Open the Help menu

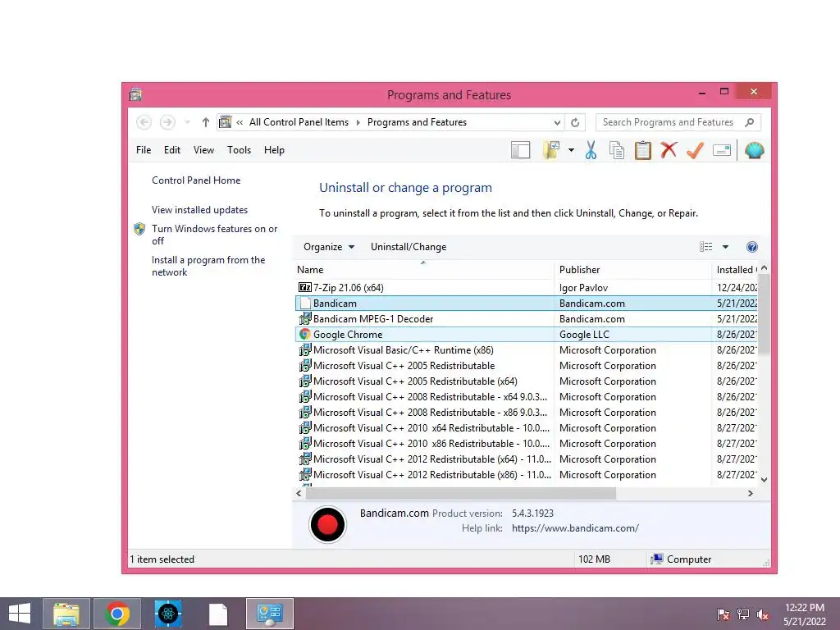point(274,150)
